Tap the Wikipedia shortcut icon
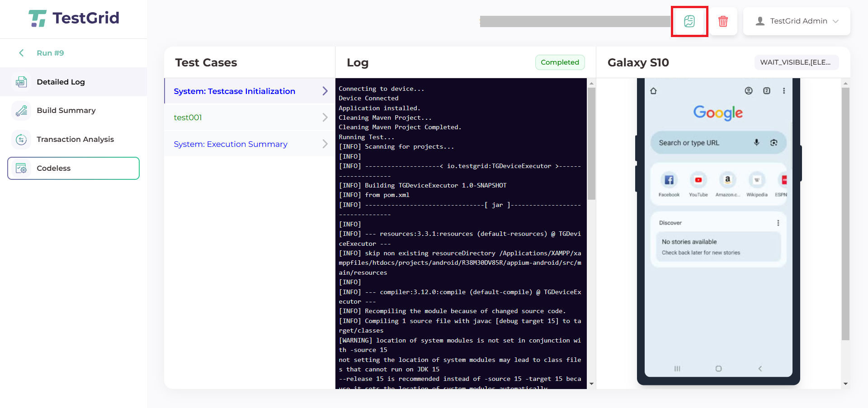This screenshot has height=408, width=868. pos(757,180)
